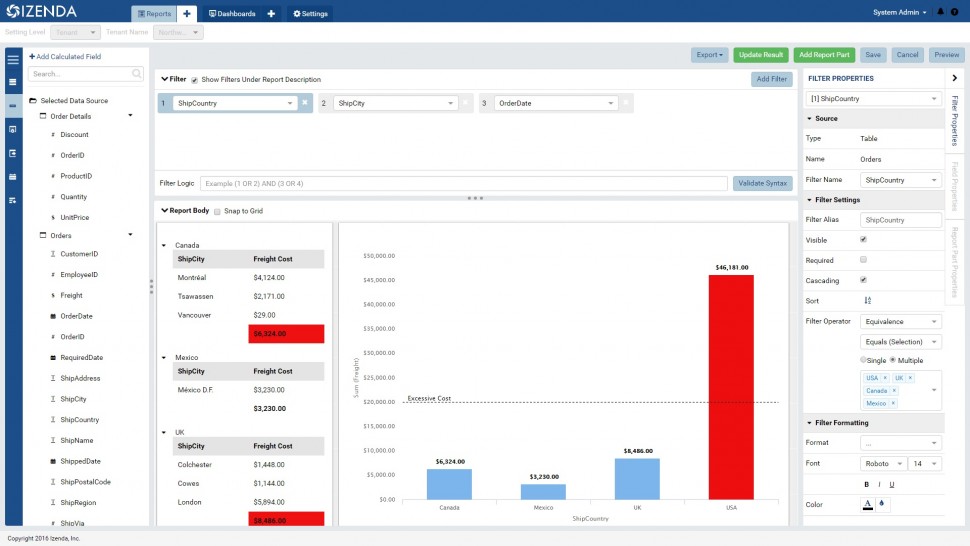Click the Sort order icon in Filter Settings
The height and width of the screenshot is (546, 970).
click(867, 301)
